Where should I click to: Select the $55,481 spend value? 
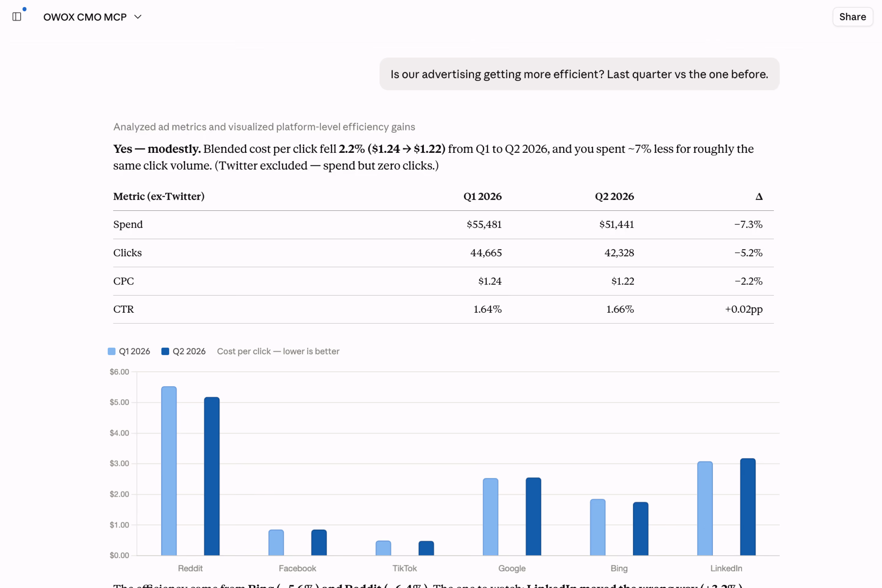coord(484,224)
